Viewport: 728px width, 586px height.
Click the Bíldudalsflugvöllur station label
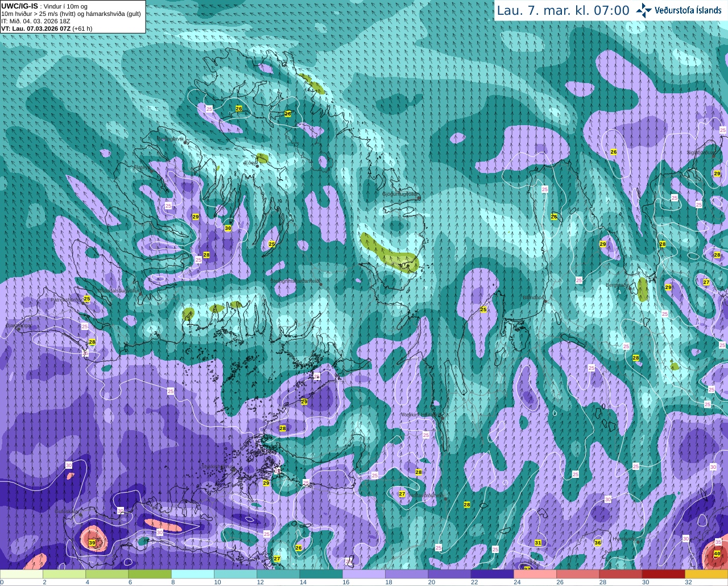tap(119, 290)
